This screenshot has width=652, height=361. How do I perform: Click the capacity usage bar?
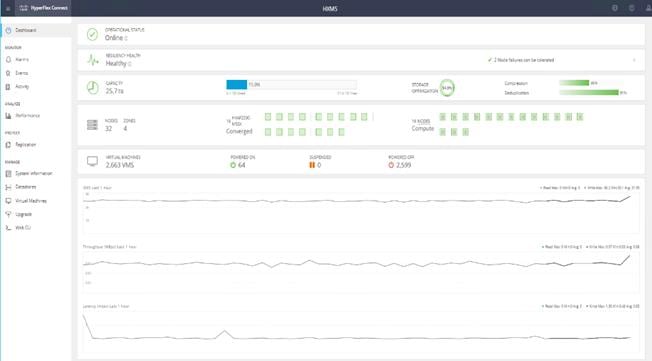click(291, 84)
